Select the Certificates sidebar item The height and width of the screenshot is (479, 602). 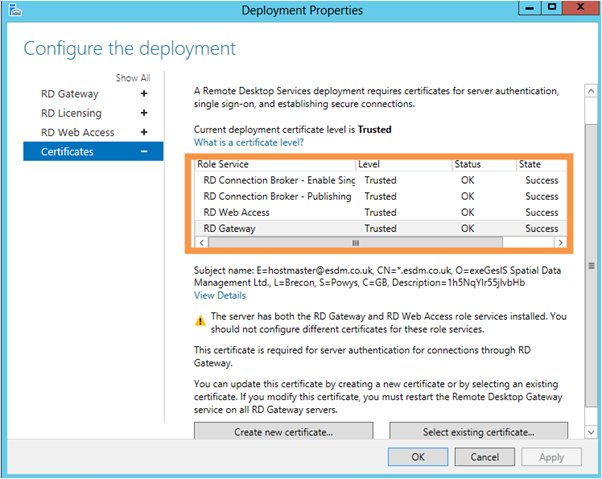93,151
